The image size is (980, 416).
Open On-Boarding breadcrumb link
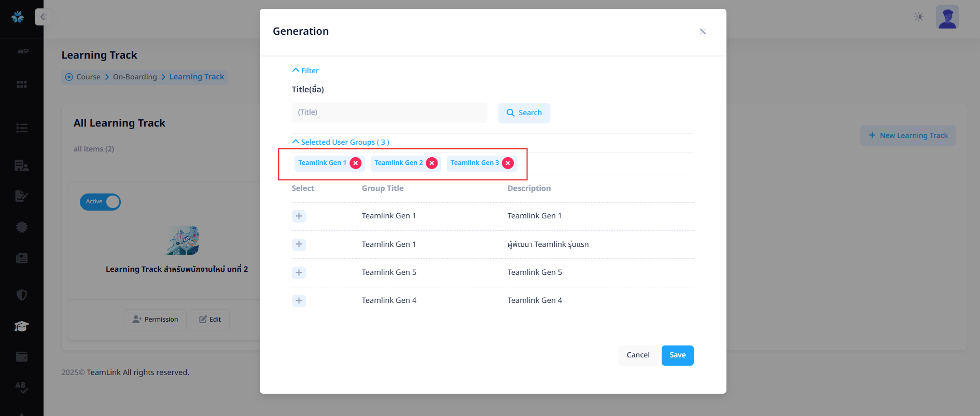pyautogui.click(x=135, y=77)
